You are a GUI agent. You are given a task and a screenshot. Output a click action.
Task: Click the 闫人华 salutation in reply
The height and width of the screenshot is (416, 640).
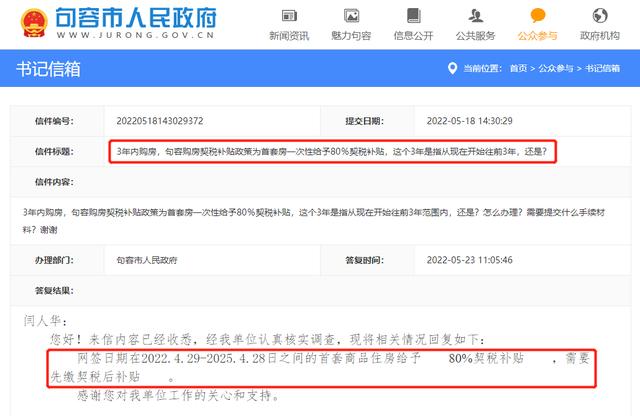[x=45, y=321]
